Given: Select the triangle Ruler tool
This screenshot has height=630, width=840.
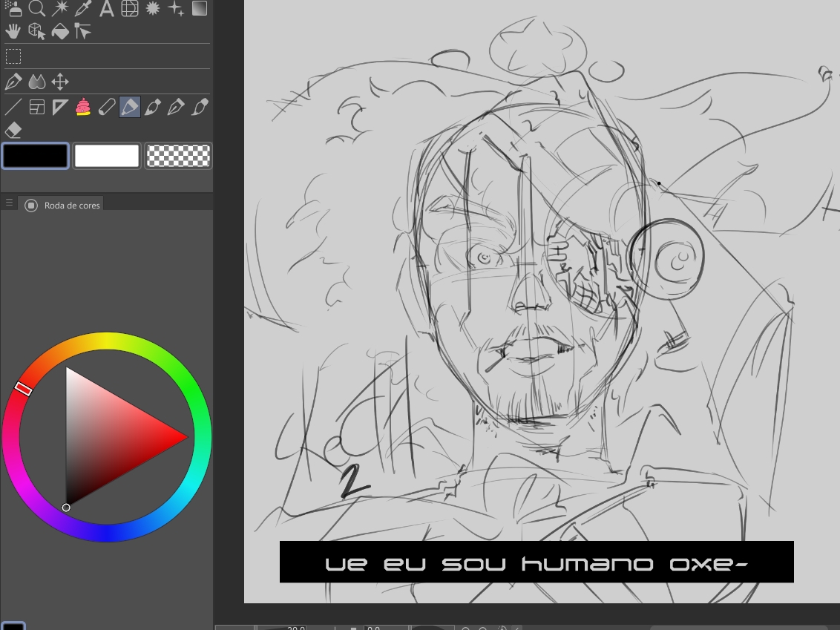Looking at the screenshot, I should tap(60, 107).
